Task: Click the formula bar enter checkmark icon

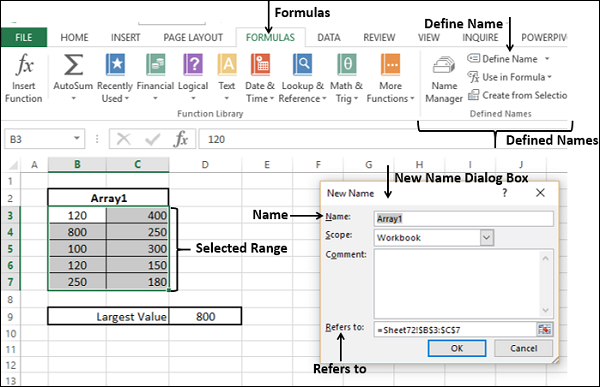Action: coord(152,139)
